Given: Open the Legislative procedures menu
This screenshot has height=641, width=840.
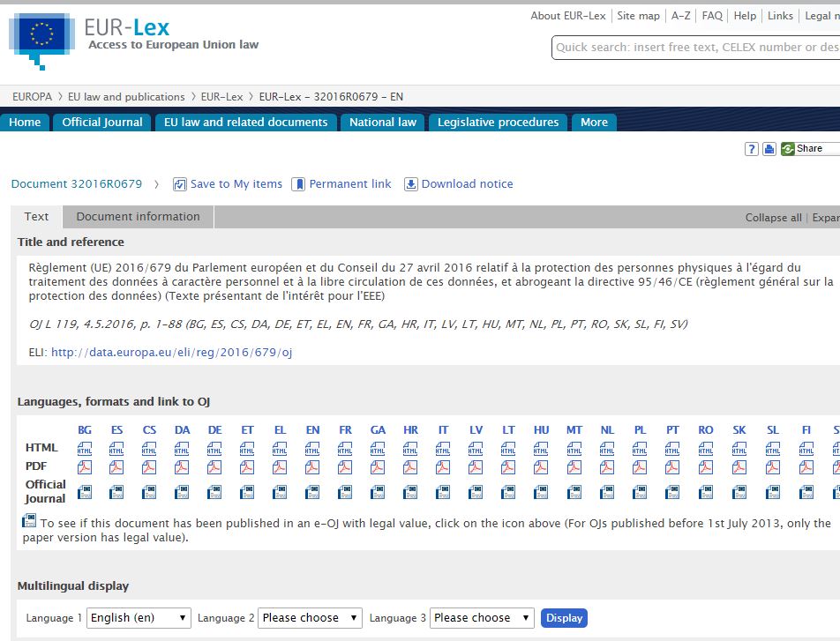Looking at the screenshot, I should (x=499, y=122).
